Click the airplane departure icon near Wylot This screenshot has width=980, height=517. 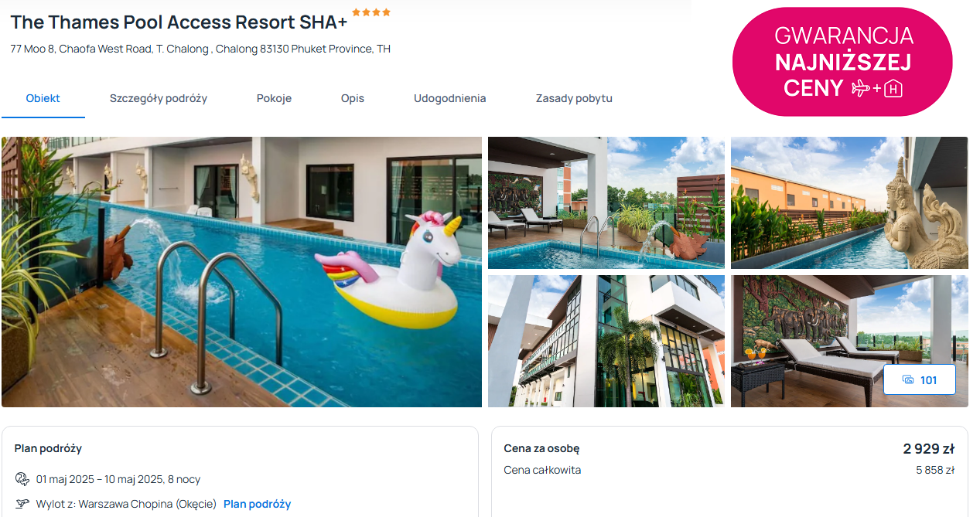(22, 504)
